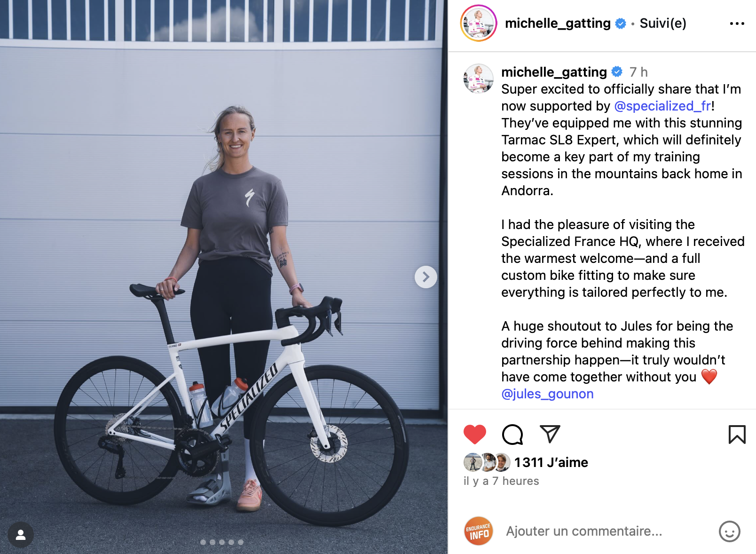The height and width of the screenshot is (554, 756).
Task: Click the caption author's profile picture
Action: (479, 79)
